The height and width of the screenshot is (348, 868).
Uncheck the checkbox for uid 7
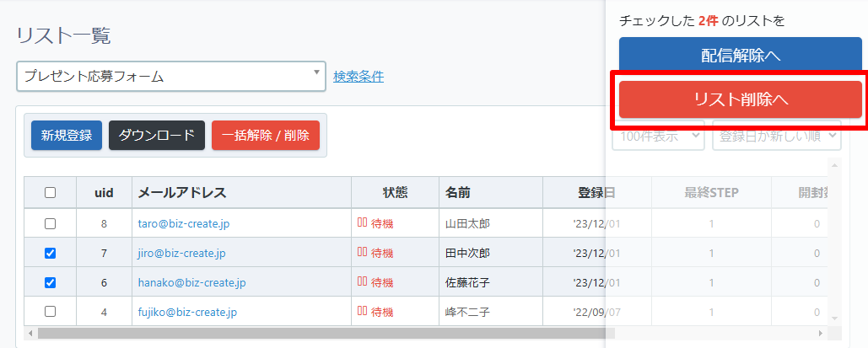pos(50,253)
